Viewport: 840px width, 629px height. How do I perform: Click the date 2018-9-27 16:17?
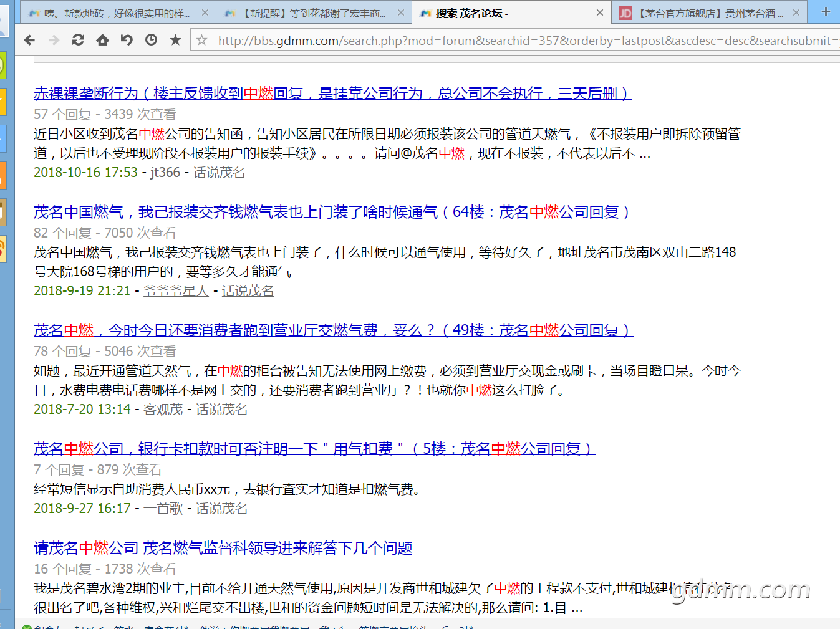tap(82, 509)
